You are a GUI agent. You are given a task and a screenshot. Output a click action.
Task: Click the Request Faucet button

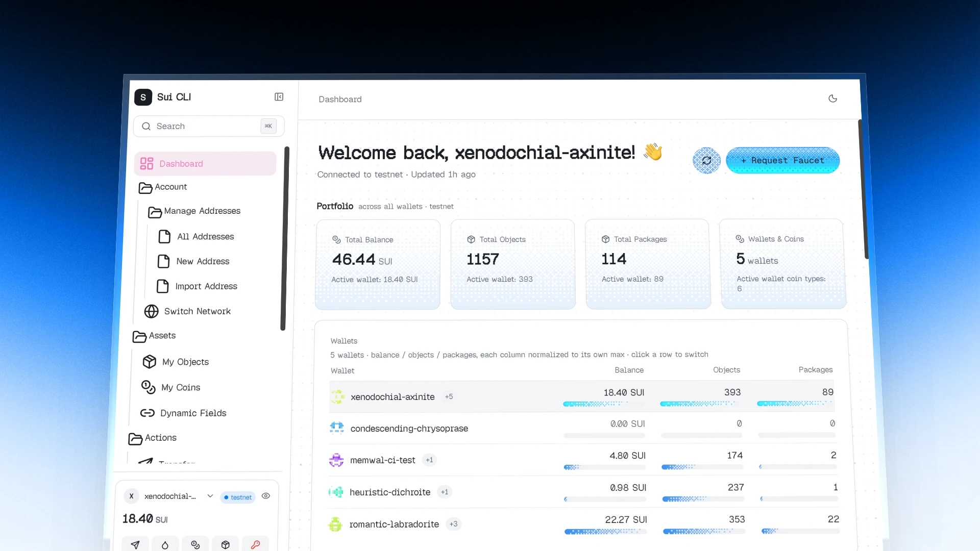782,160
